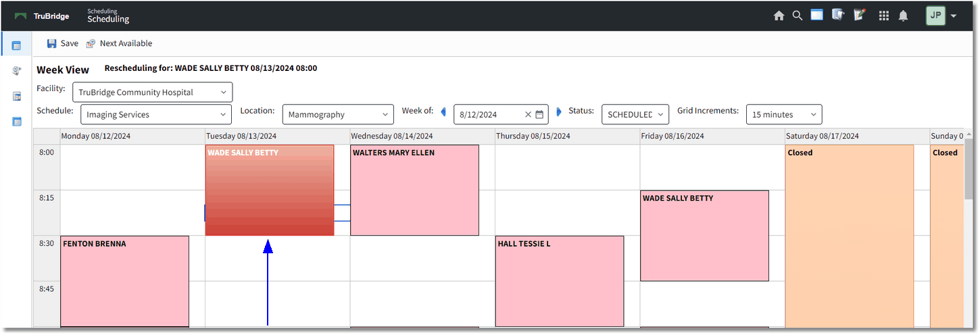Click the Wednesday 08/14/2024 column header

[x=422, y=136]
